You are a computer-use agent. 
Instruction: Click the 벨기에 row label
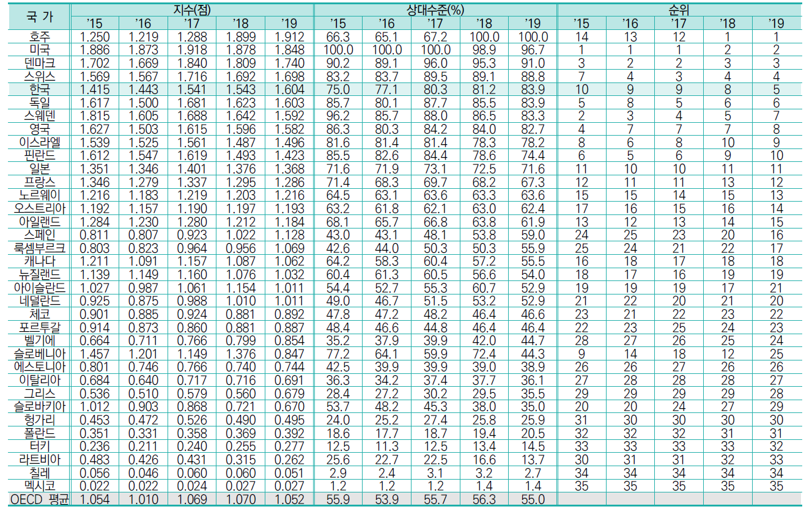pyautogui.click(x=40, y=340)
